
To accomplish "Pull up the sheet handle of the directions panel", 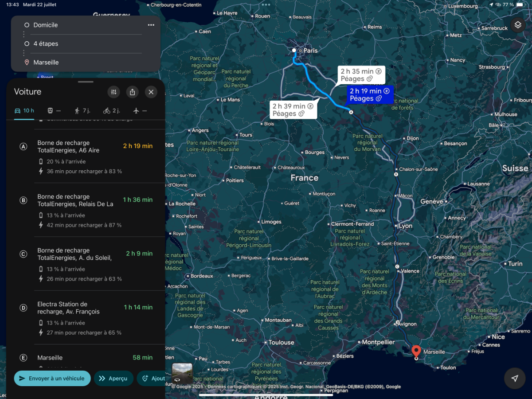I will (x=86, y=82).
